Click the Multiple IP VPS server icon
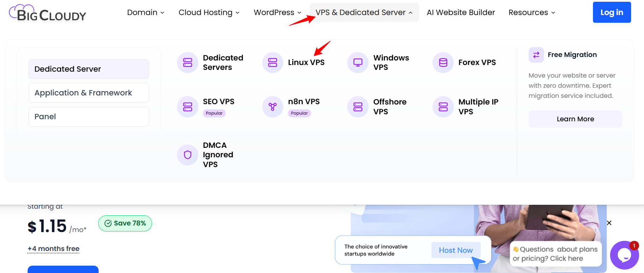The width and height of the screenshot is (644, 273). click(x=443, y=107)
